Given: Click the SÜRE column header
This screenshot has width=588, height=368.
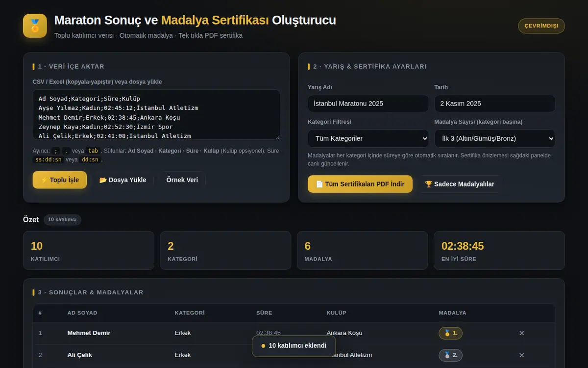Looking at the screenshot, I should coord(264,313).
